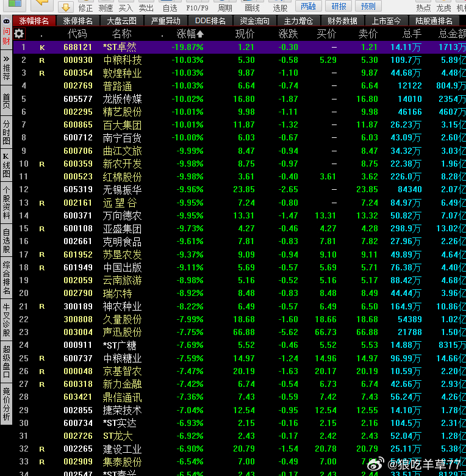The width and height of the screenshot is (466, 476).
Task: Open 牛叉诊股 from the left sidebar
Action: (6, 320)
